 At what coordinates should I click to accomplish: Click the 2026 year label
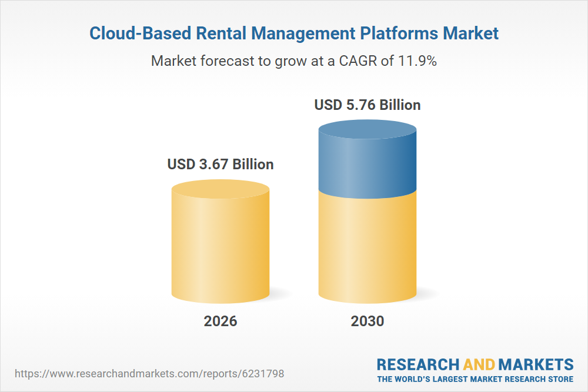coord(220,321)
